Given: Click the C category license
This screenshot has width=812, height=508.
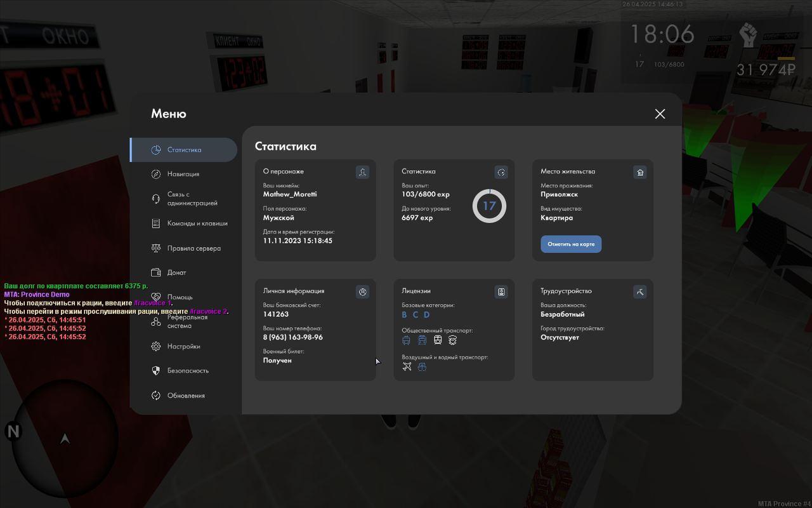Looking at the screenshot, I should pyautogui.click(x=416, y=315).
